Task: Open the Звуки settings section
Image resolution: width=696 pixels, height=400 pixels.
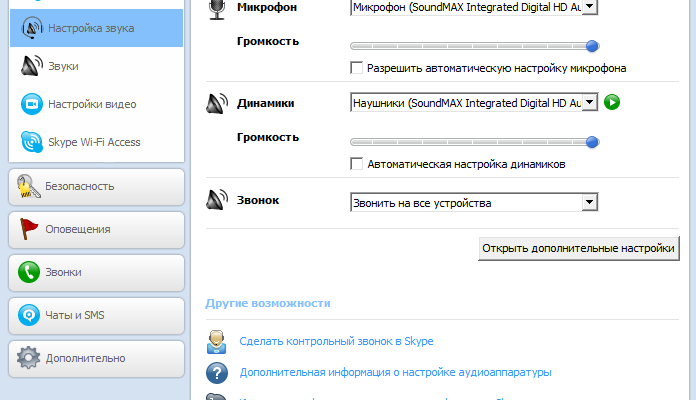Action: tap(96, 66)
